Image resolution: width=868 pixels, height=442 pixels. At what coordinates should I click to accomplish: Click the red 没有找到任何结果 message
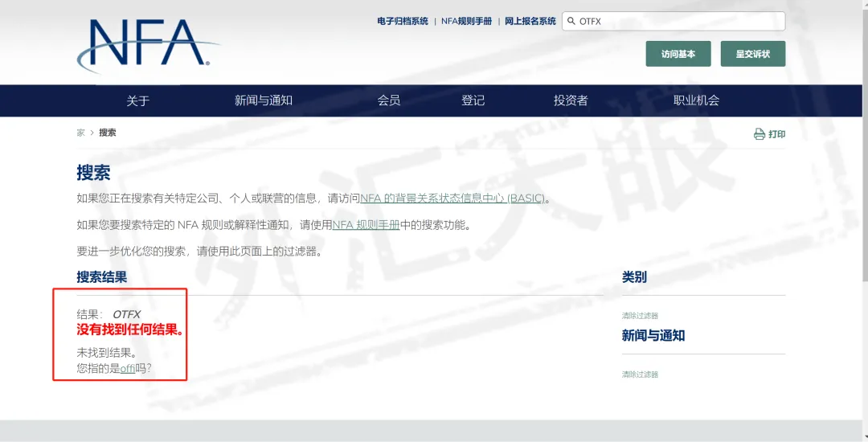tap(130, 329)
